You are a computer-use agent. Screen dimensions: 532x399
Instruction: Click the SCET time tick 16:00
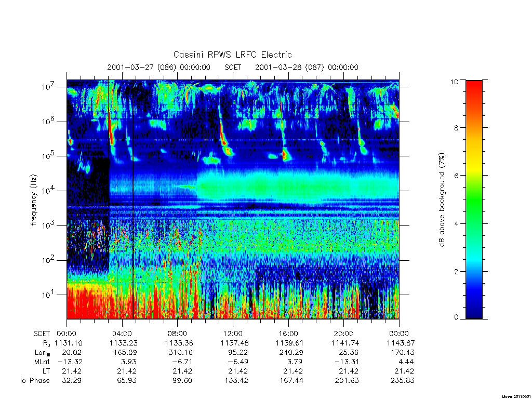(288, 334)
